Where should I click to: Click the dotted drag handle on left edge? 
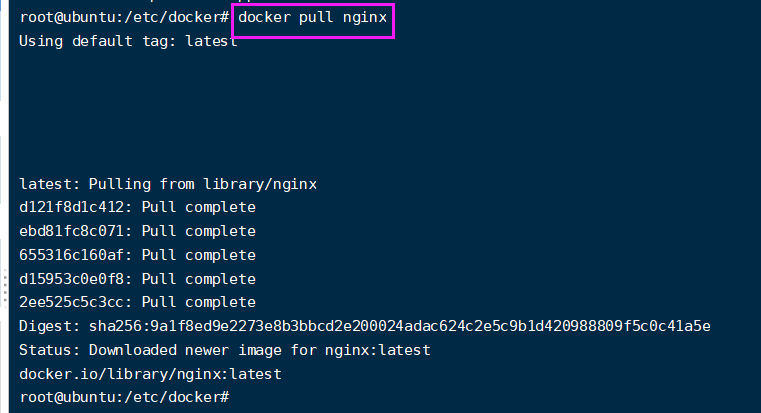click(5, 287)
